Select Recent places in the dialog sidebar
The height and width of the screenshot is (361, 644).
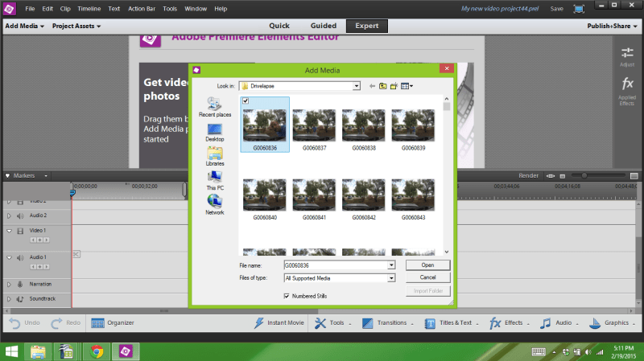[x=215, y=107]
